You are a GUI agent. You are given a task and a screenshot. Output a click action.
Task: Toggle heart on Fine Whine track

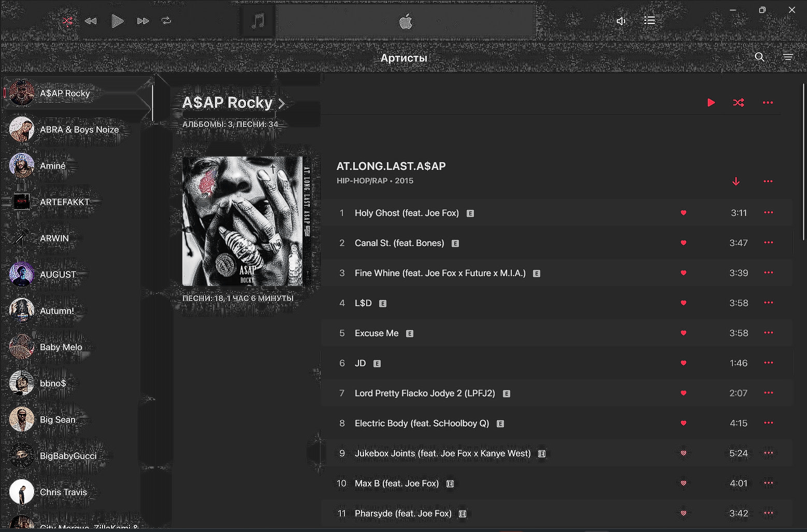click(683, 273)
